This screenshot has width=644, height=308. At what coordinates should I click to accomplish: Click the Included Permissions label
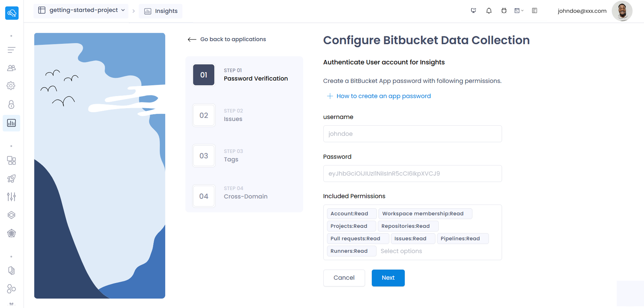354,196
